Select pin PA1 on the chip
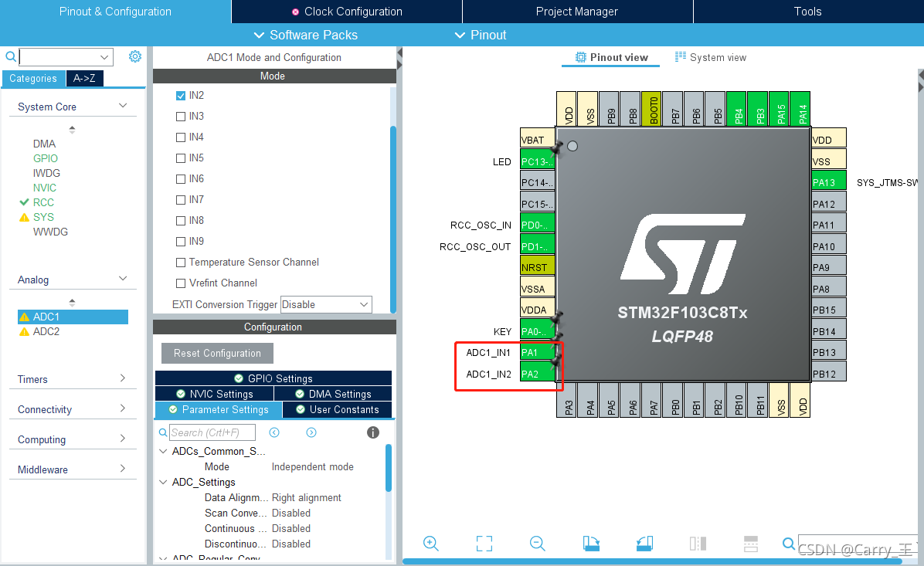The width and height of the screenshot is (924, 566). coord(537,352)
